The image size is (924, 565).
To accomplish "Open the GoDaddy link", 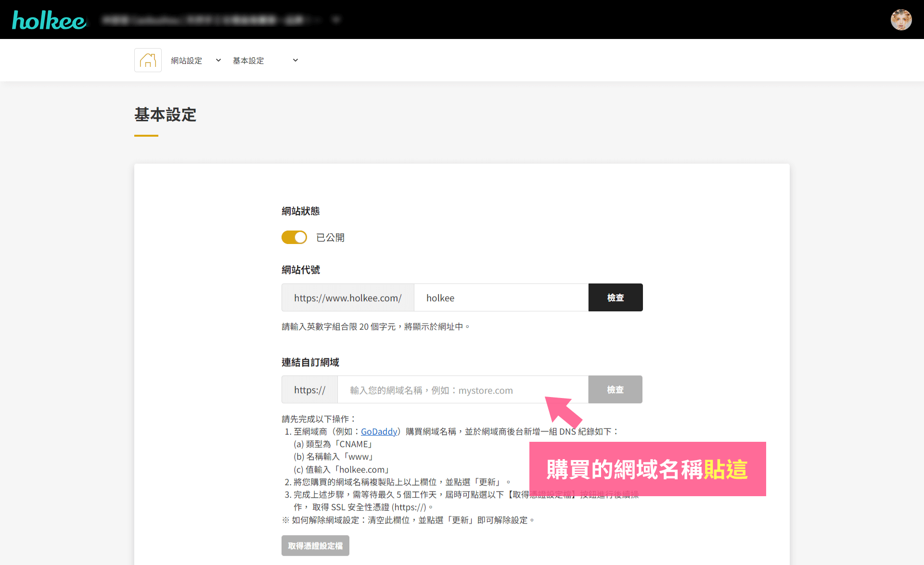I will coord(379,432).
